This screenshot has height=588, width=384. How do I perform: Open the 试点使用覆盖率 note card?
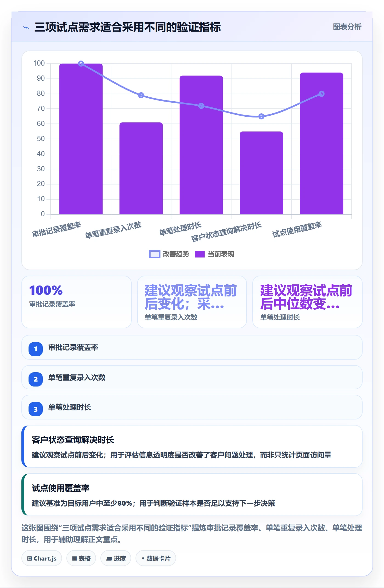(x=192, y=495)
